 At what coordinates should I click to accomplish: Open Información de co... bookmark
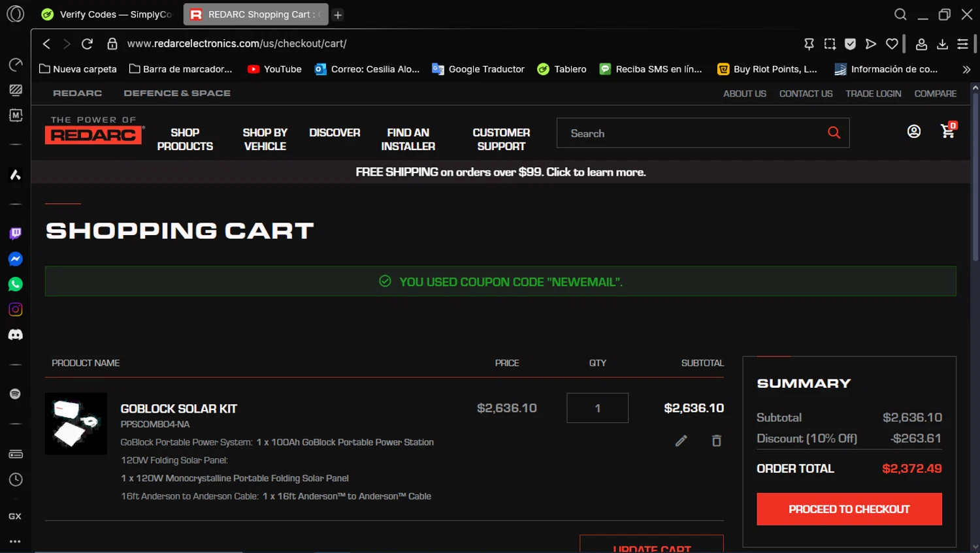click(x=886, y=69)
